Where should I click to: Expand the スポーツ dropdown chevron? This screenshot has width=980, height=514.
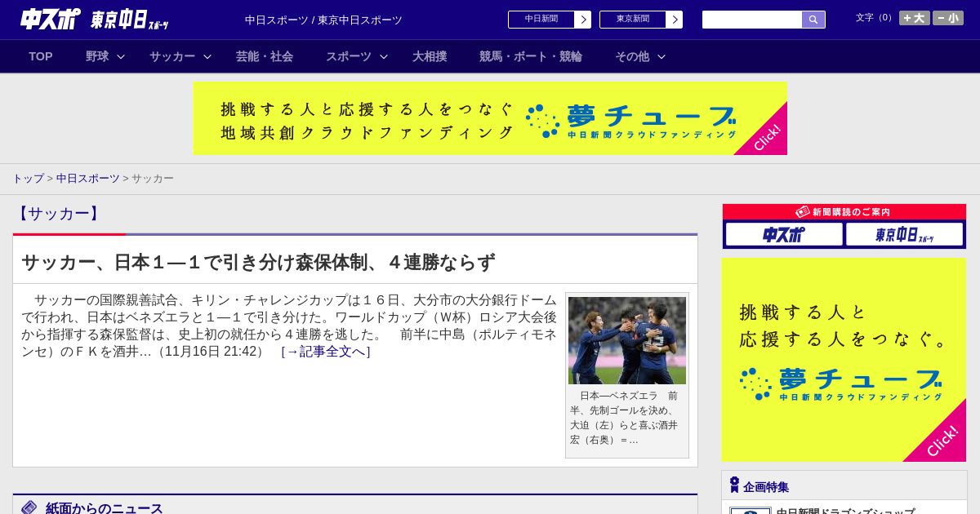click(384, 57)
